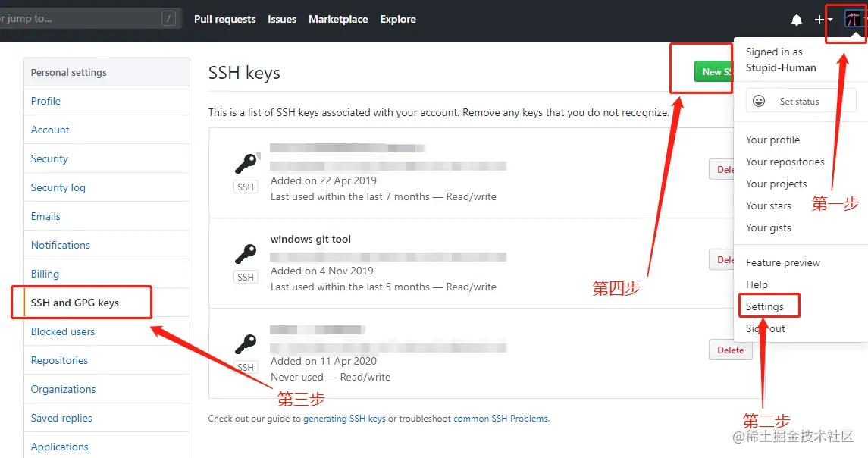Open the generating SSH keys guide link

point(344,418)
